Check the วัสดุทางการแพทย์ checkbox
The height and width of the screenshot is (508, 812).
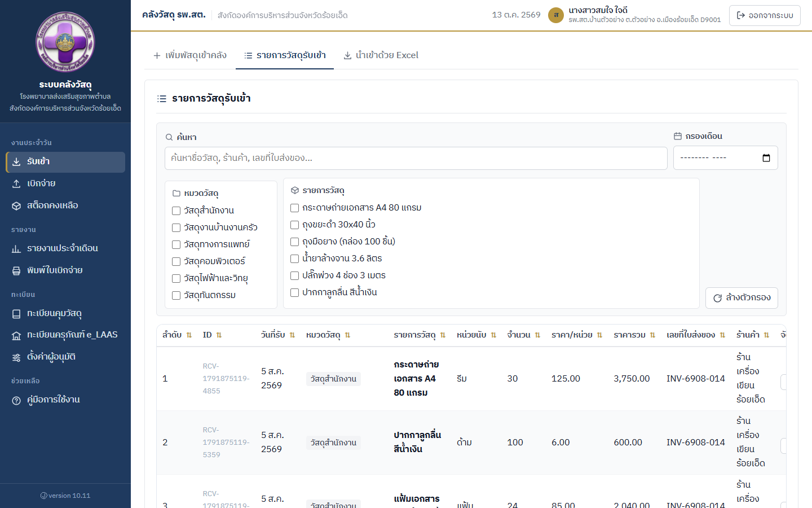click(176, 245)
